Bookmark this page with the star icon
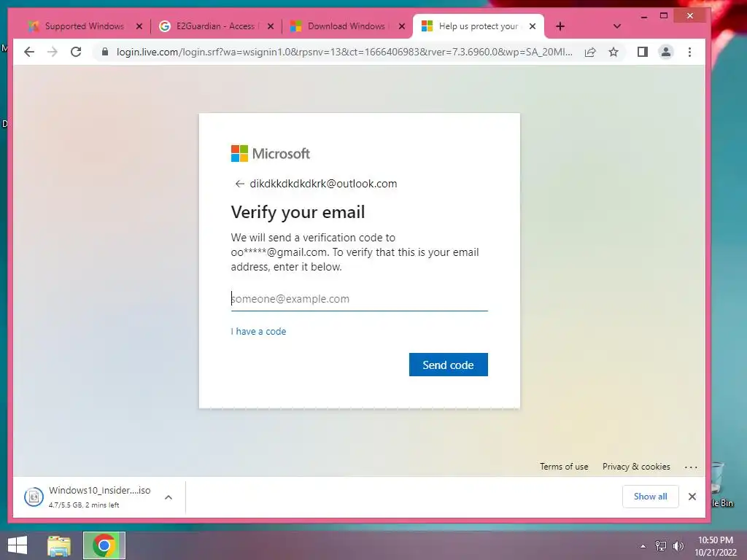This screenshot has height=560, width=747. click(614, 52)
